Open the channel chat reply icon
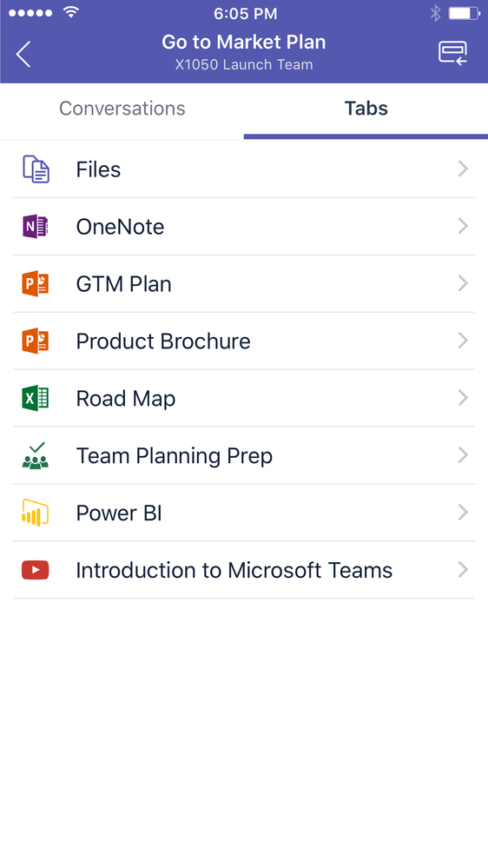Viewport: 488px width, 868px height. [x=452, y=53]
